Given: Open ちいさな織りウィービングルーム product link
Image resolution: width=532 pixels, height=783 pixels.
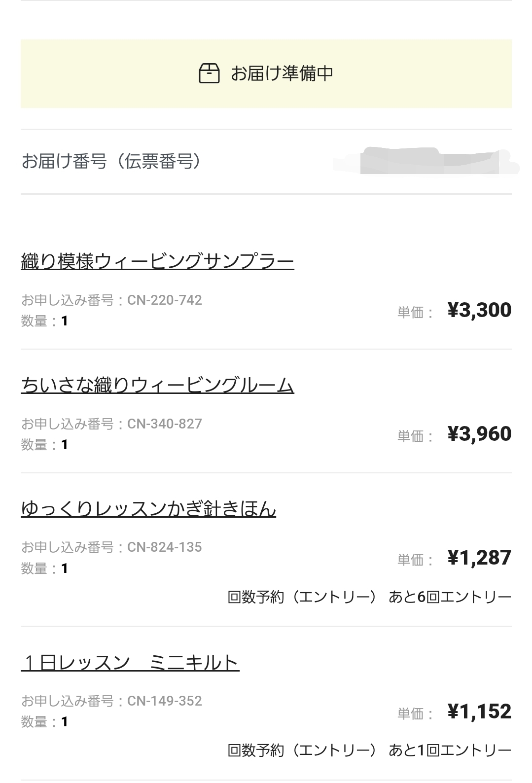Looking at the screenshot, I should (157, 385).
